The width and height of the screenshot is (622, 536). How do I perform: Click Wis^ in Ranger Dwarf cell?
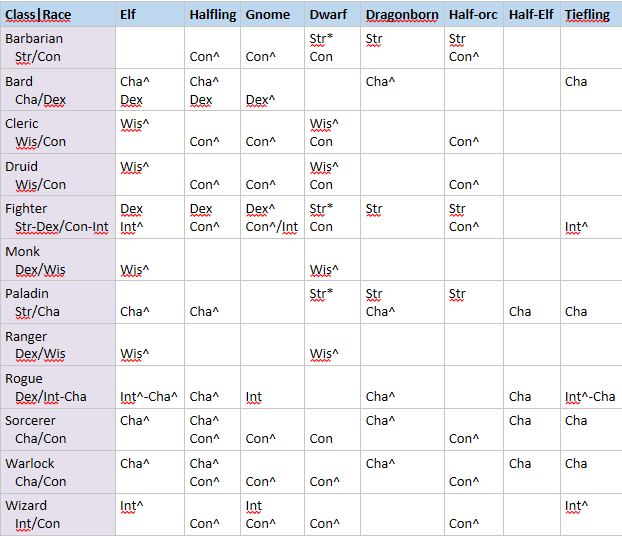[x=324, y=354]
